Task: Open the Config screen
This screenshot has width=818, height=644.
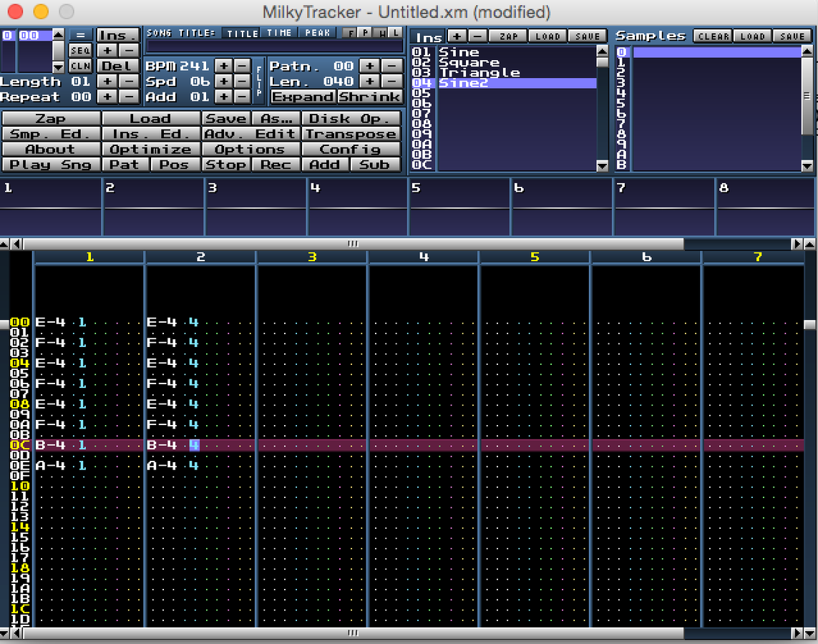Action: point(351,149)
